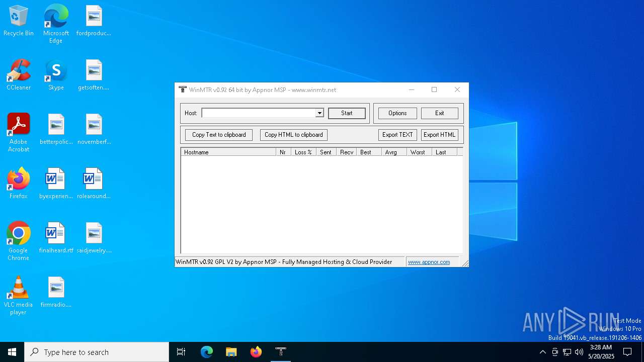644x362 pixels.
Task: Open the Firefox desktop shortcut
Action: click(x=19, y=184)
